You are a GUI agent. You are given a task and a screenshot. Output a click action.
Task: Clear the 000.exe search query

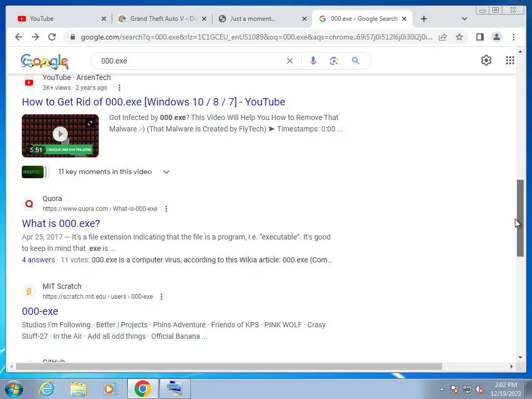click(x=290, y=61)
